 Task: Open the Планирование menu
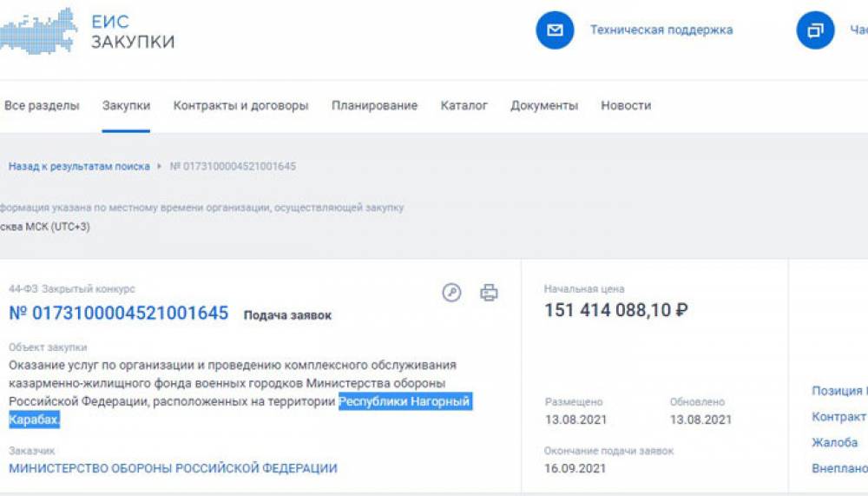pyautogui.click(x=374, y=106)
